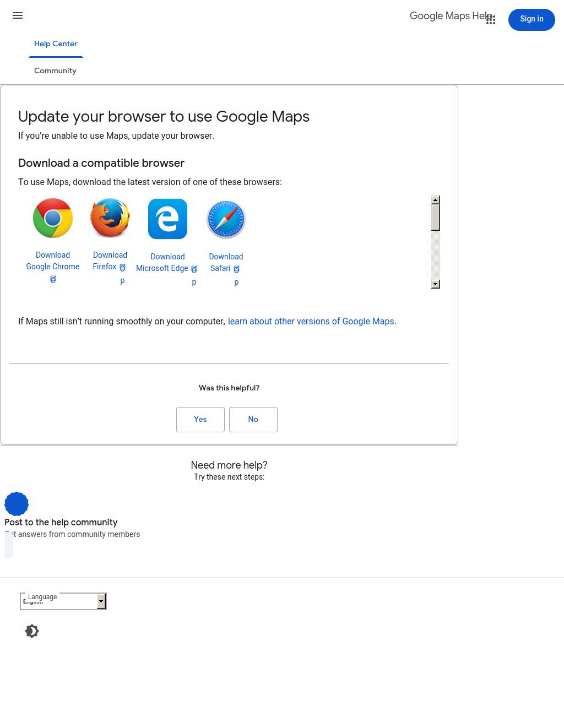
Task: Click the Sign in button
Action: coord(532,19)
